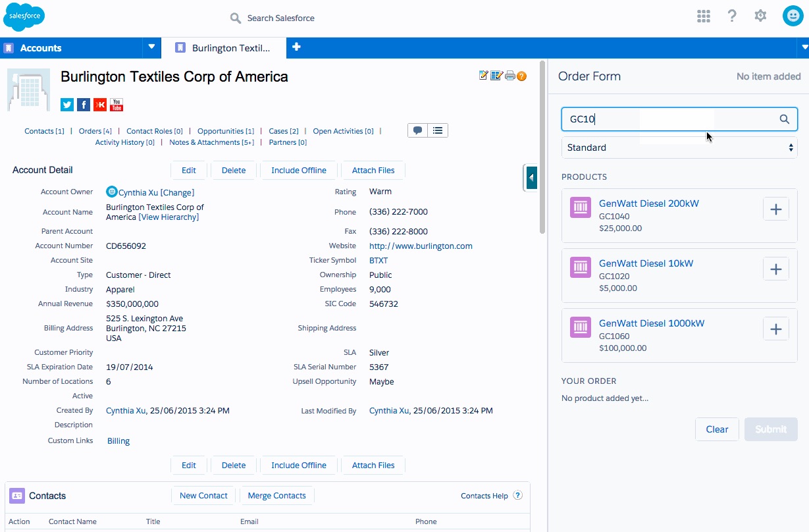Switch to the Burlington Textiles tab

(224, 48)
